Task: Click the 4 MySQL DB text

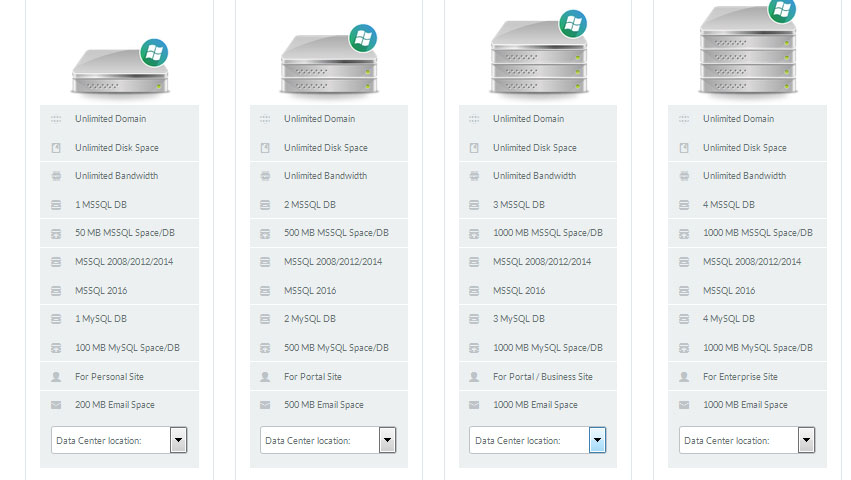Action: [x=729, y=319]
